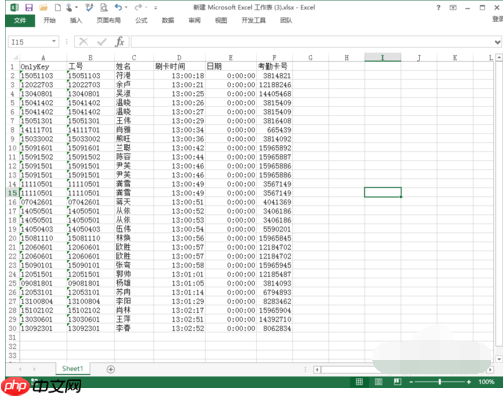Open Help with the question mark icon
This screenshot has width=503, height=396.
438,7
